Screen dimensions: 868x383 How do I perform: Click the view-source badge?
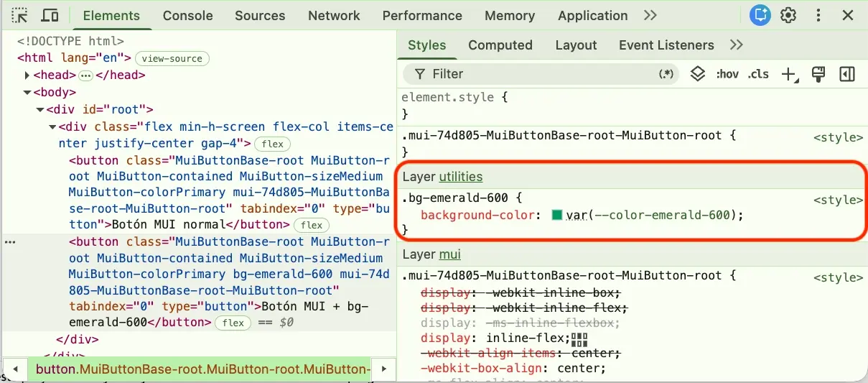click(x=172, y=58)
